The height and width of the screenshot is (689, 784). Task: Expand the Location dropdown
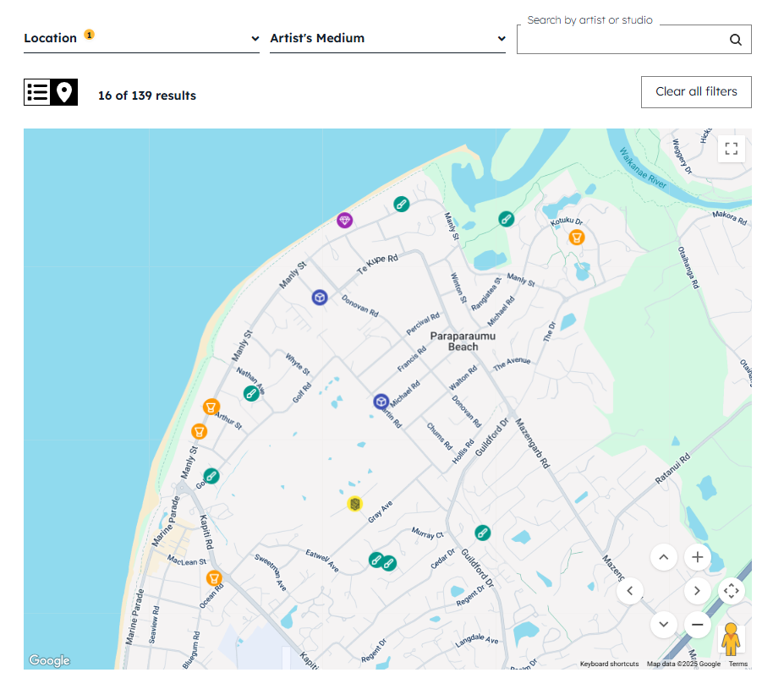click(141, 38)
